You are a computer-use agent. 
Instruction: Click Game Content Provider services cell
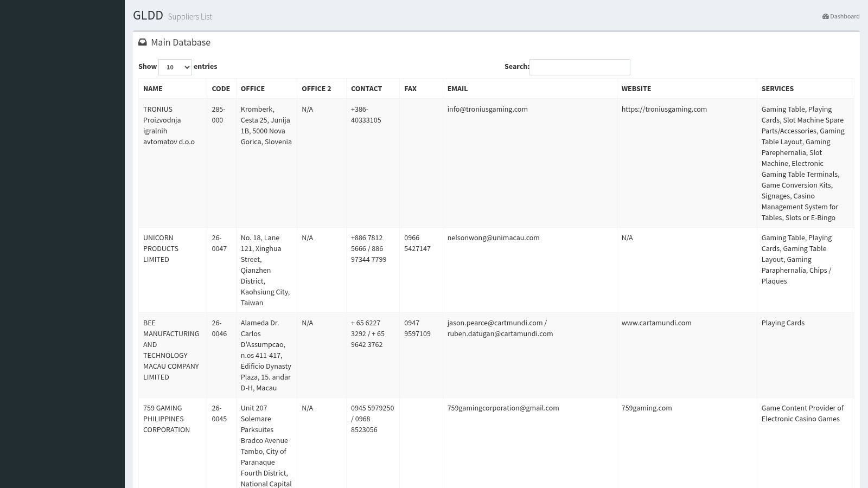point(806,443)
